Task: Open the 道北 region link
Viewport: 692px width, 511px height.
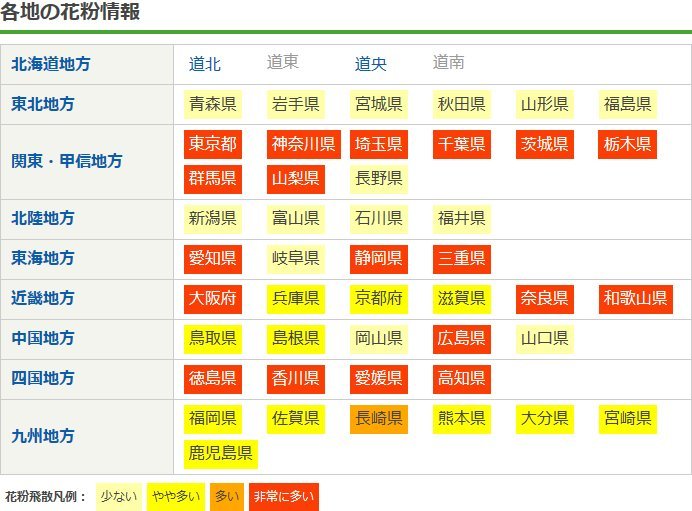Action: pos(205,64)
